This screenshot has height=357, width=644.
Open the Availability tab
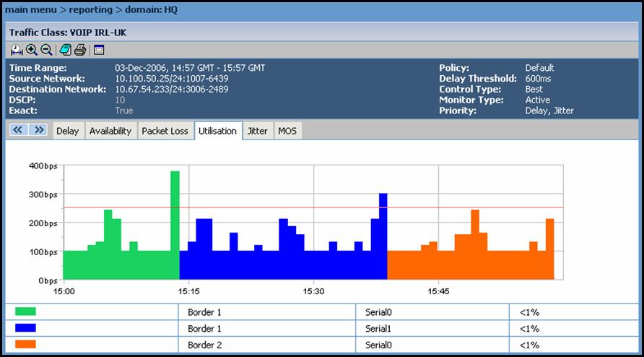point(110,131)
